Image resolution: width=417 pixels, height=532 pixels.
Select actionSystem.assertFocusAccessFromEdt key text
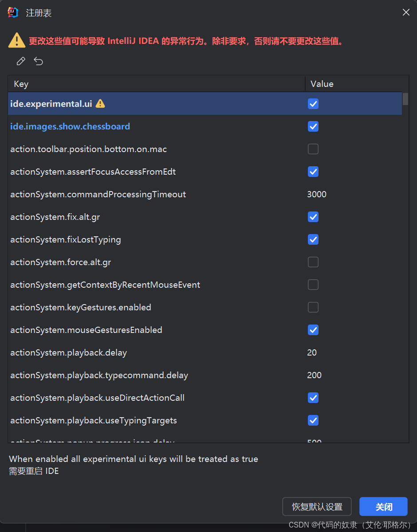(x=93, y=172)
